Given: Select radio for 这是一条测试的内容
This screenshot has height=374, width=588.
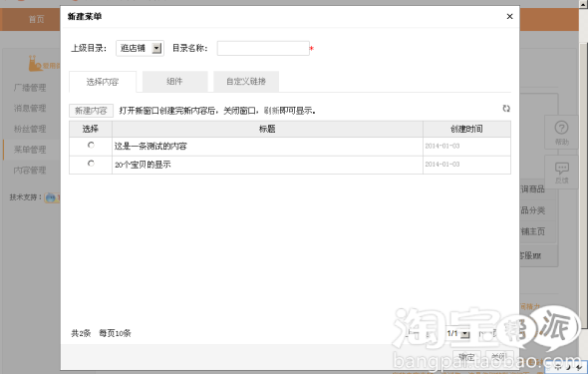Looking at the screenshot, I should coord(91,145).
